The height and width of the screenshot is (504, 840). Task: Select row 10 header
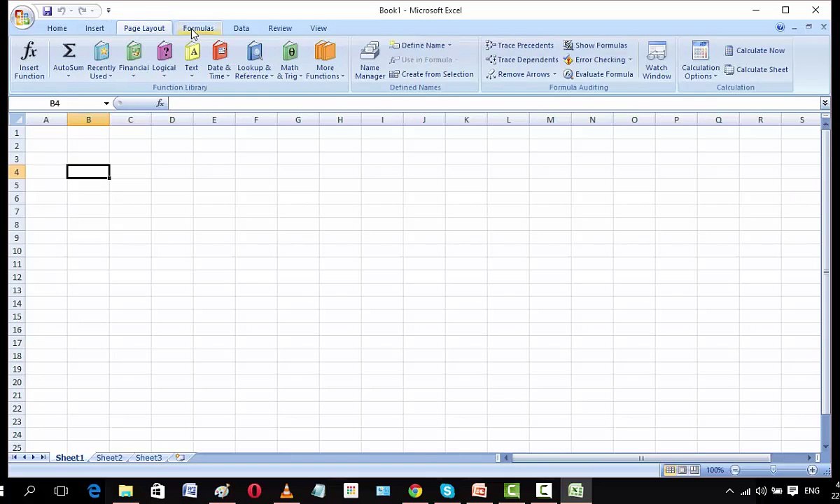tap(17, 251)
